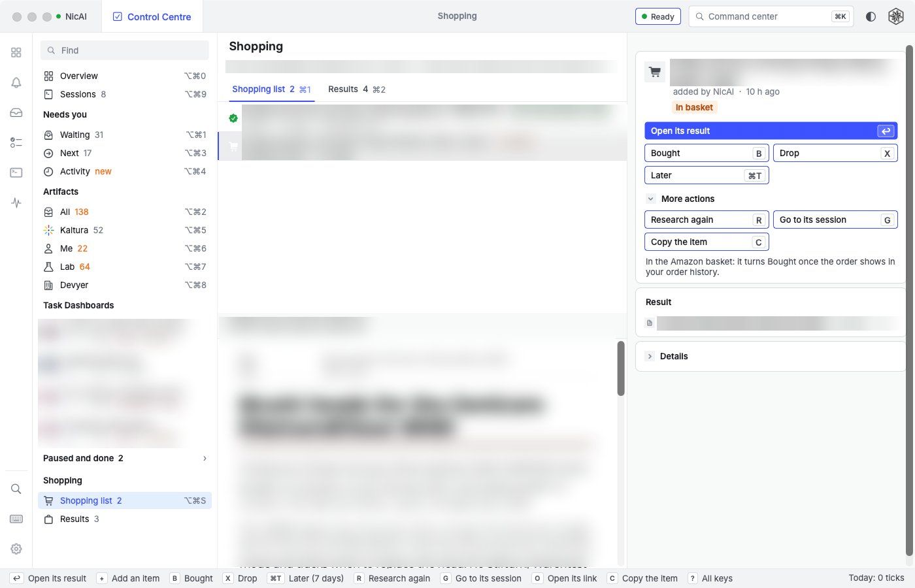The width and height of the screenshot is (915, 588).
Task: Click the search magnifier in left rail
Action: pyautogui.click(x=16, y=489)
